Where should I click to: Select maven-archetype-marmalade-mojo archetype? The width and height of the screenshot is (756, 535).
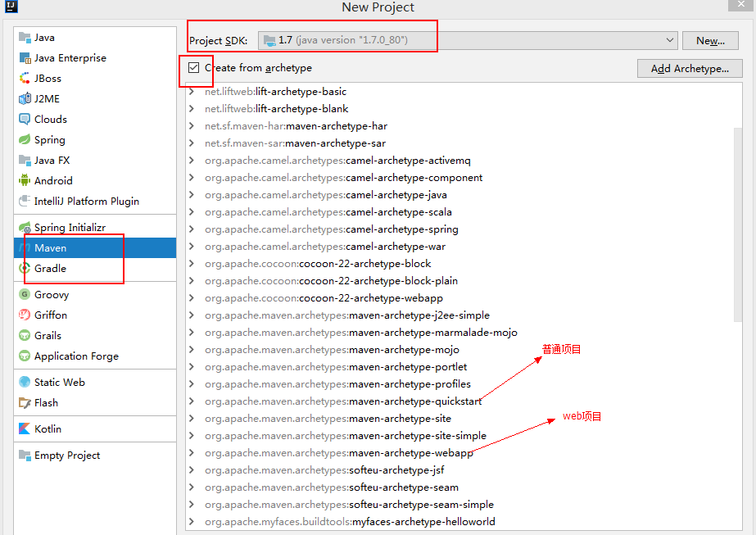click(360, 333)
